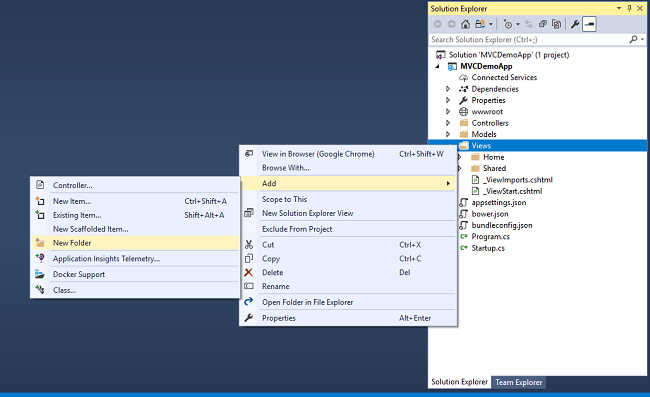Close the Solution Explorer panel

[x=640, y=8]
